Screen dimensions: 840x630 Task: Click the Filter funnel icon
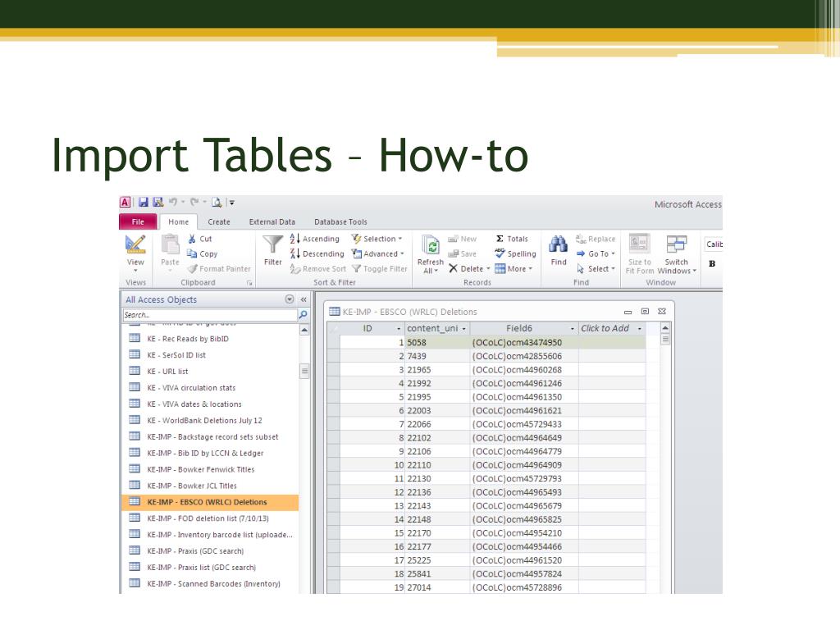coord(272,249)
